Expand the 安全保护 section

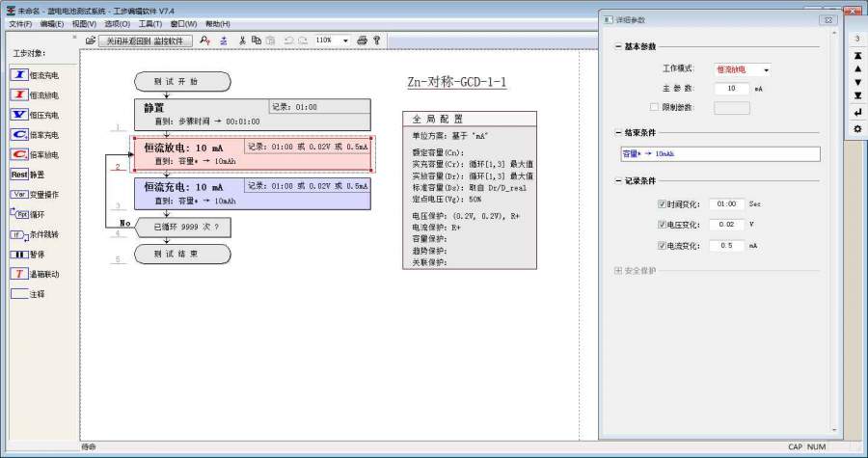click(618, 270)
